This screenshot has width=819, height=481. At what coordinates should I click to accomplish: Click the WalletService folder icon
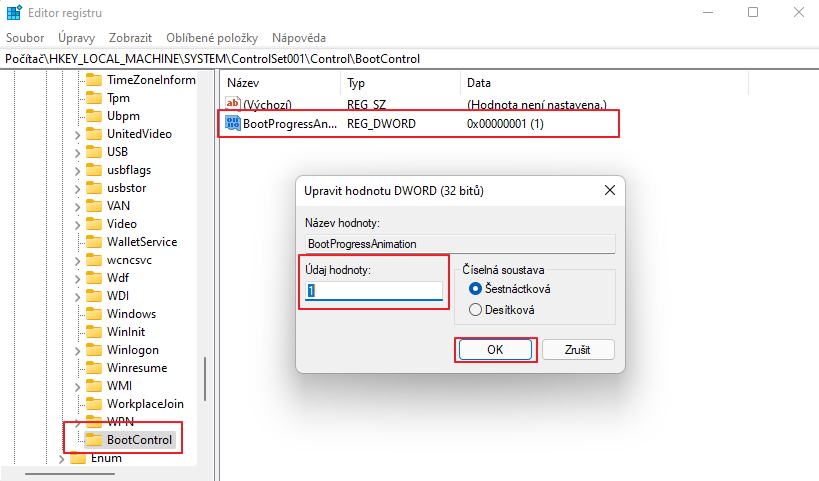(x=94, y=242)
